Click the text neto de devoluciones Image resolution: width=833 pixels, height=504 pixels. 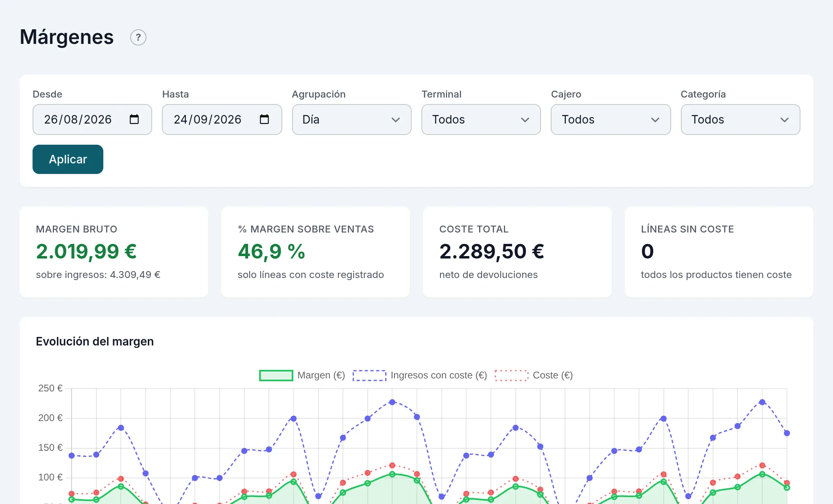(x=488, y=275)
